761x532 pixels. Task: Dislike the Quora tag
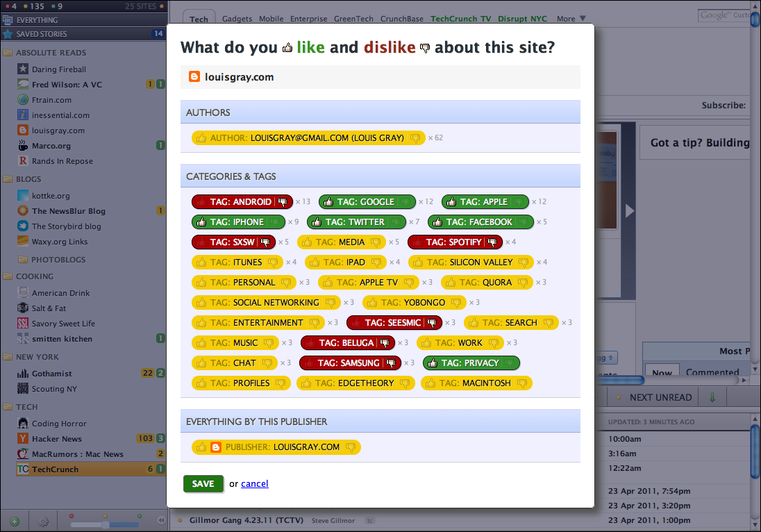[523, 283]
